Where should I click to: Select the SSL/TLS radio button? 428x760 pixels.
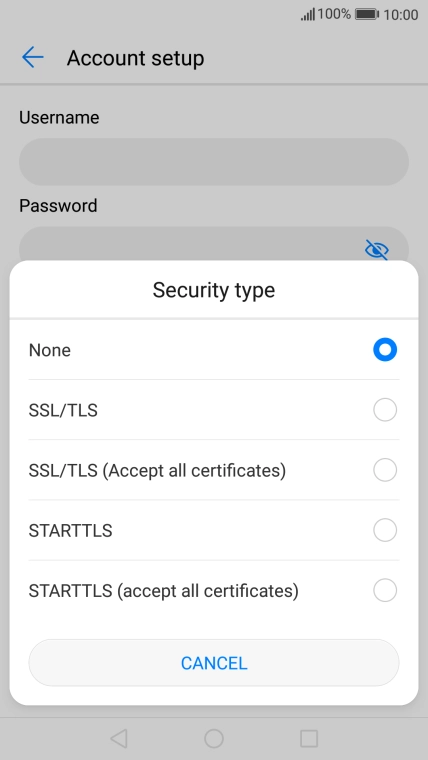[385, 410]
